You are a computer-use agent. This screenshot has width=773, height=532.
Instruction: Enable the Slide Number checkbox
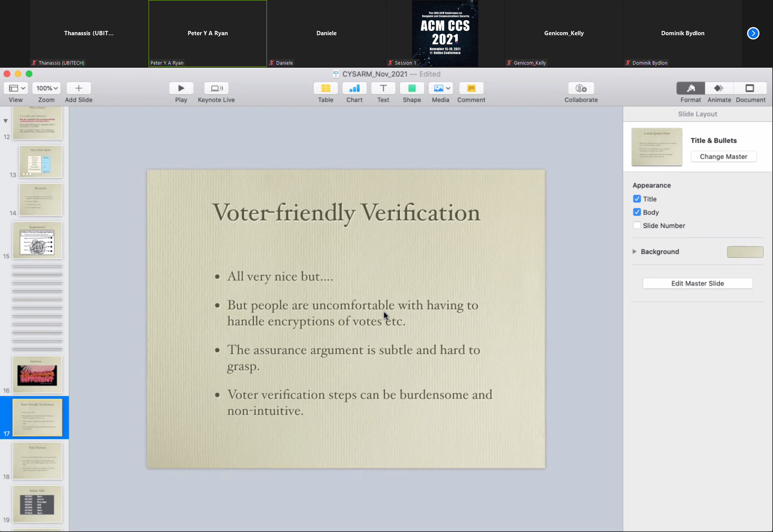tap(637, 226)
